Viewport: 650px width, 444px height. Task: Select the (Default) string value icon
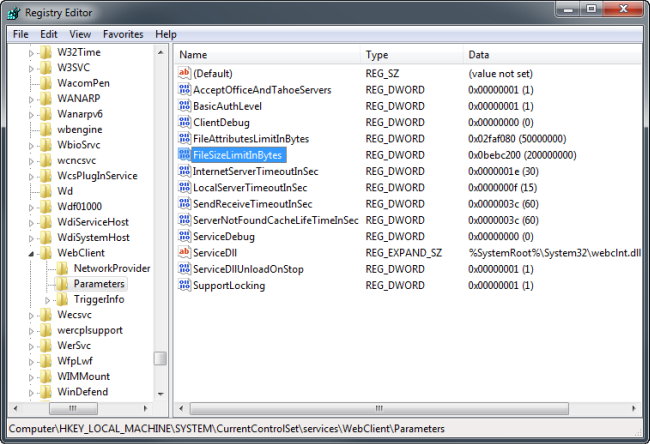click(x=184, y=73)
